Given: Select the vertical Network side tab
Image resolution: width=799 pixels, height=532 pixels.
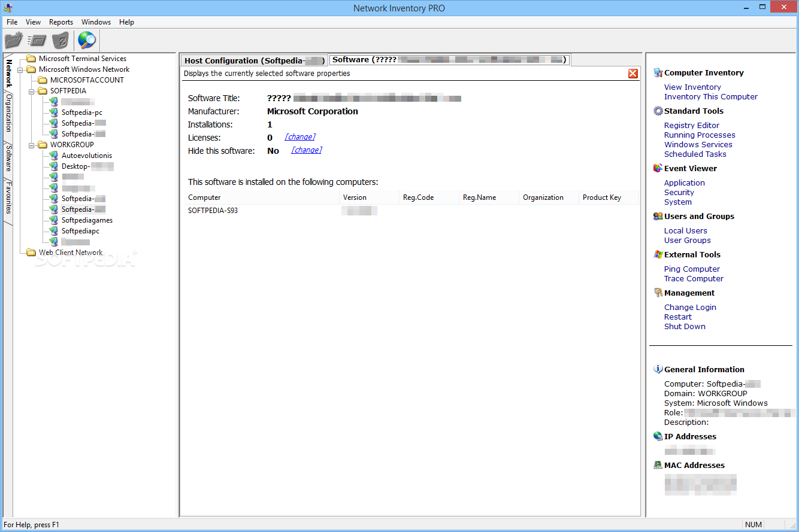Looking at the screenshot, I should (8, 74).
